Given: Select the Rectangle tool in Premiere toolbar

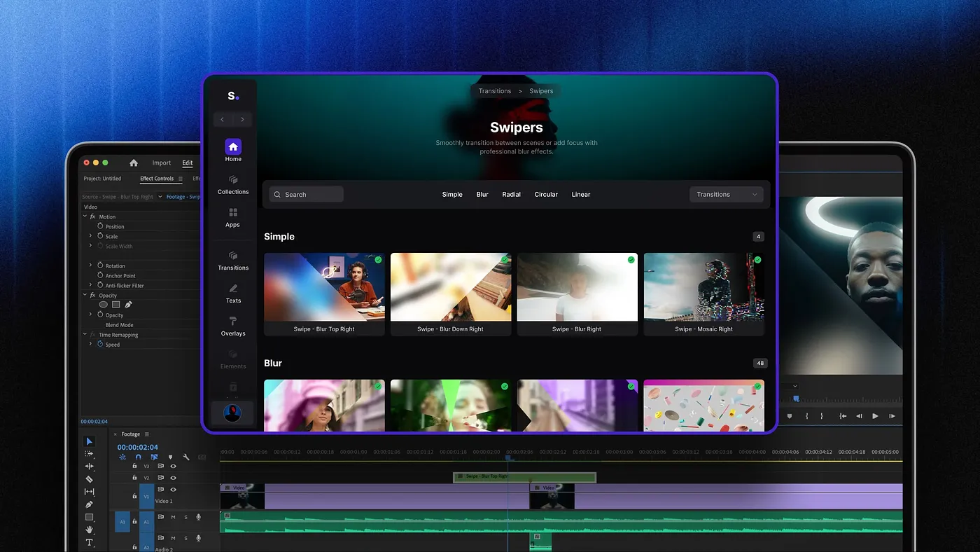Looking at the screenshot, I should pos(89,517).
